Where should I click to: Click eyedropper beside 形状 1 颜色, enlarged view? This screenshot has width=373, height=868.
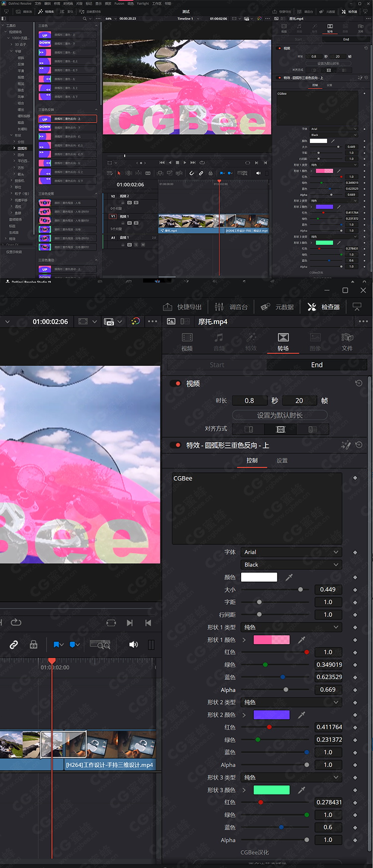pos(301,640)
